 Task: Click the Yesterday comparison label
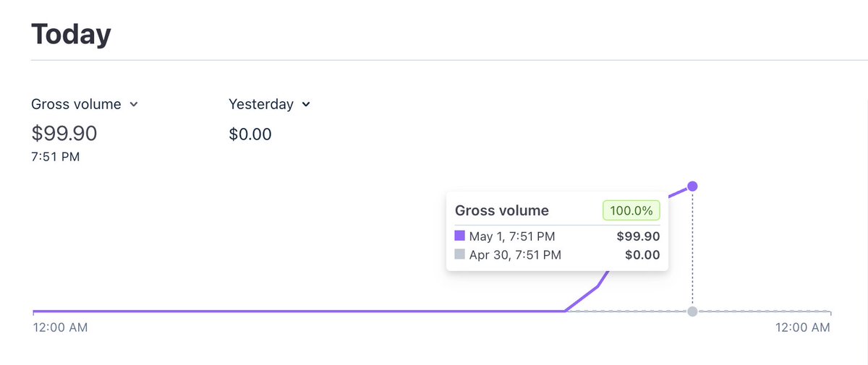(261, 104)
